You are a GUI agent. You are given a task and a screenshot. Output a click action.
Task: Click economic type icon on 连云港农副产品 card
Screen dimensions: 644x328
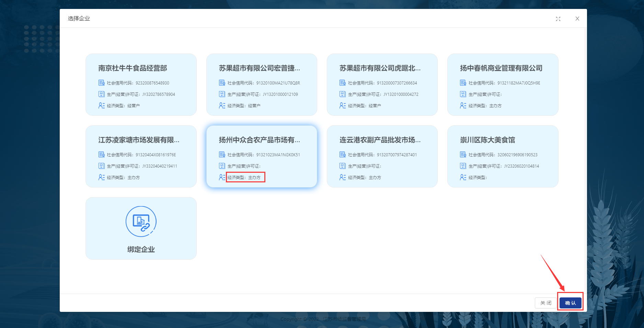click(x=342, y=177)
